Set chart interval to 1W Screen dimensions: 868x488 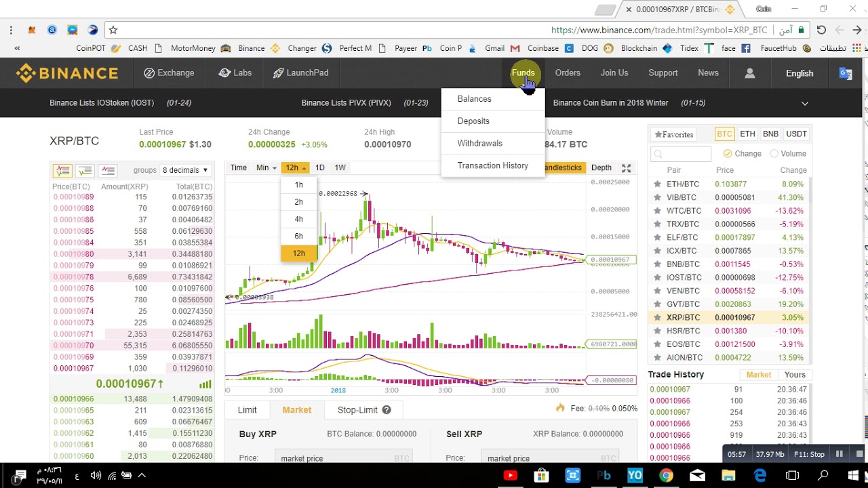point(340,167)
